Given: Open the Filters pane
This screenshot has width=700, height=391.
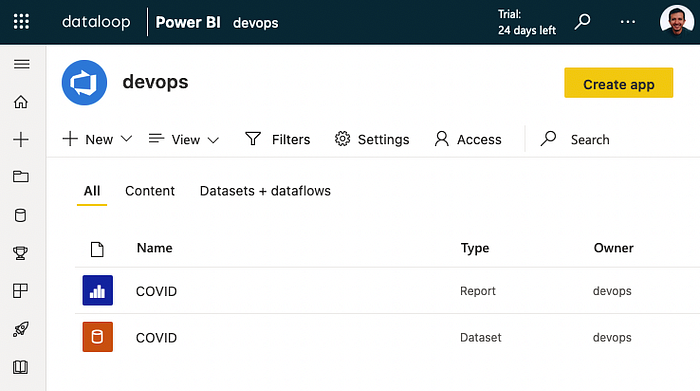Looking at the screenshot, I should coord(277,139).
